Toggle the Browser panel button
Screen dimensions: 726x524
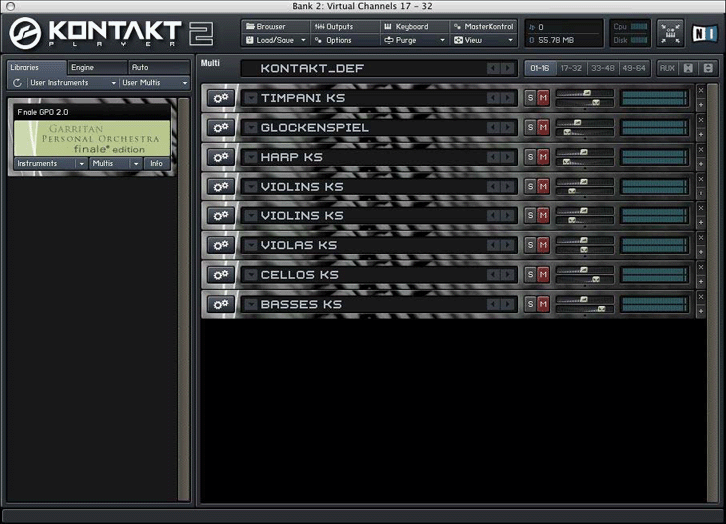(275, 27)
